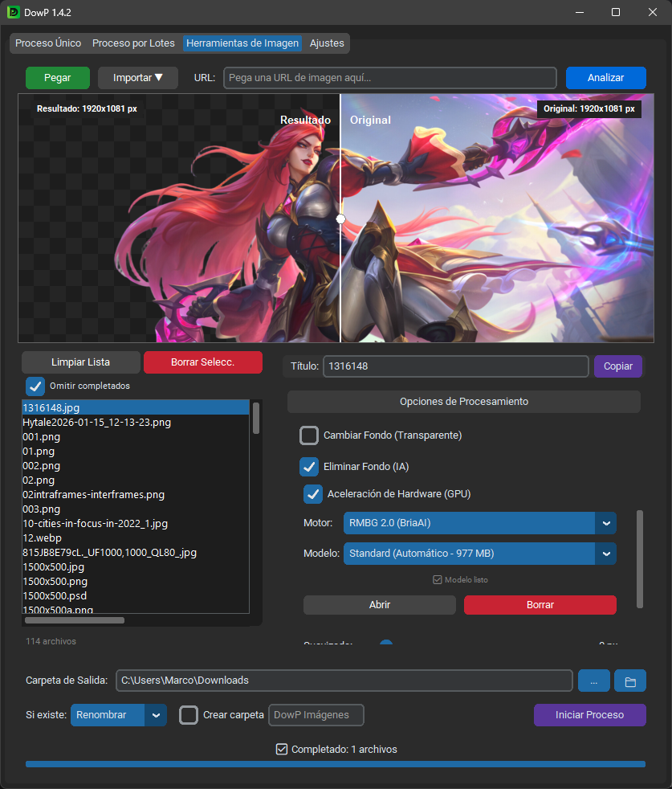This screenshot has width=672, height=789.
Task: Focus the image URL input field
Action: click(x=390, y=78)
